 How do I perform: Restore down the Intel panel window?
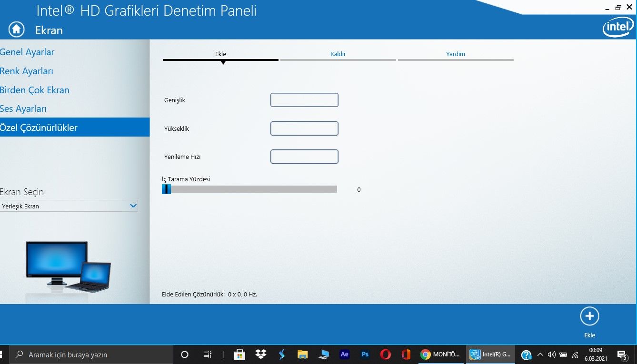click(x=618, y=7)
